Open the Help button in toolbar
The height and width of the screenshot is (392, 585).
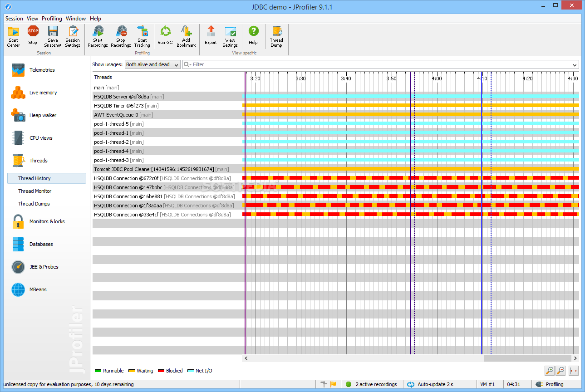(x=253, y=36)
